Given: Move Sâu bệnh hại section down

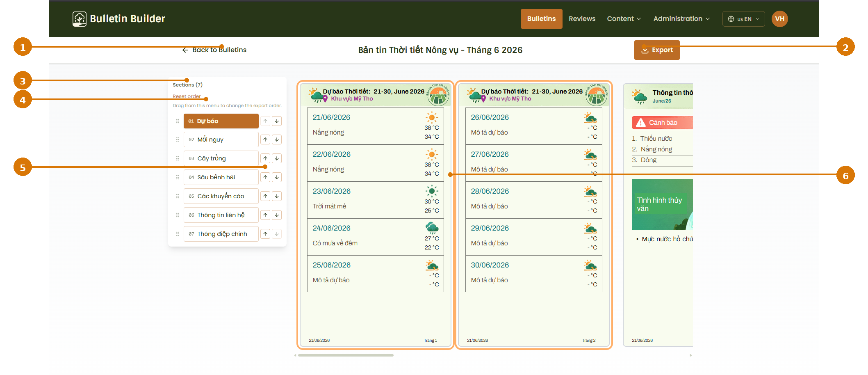Looking at the screenshot, I should coord(277,177).
